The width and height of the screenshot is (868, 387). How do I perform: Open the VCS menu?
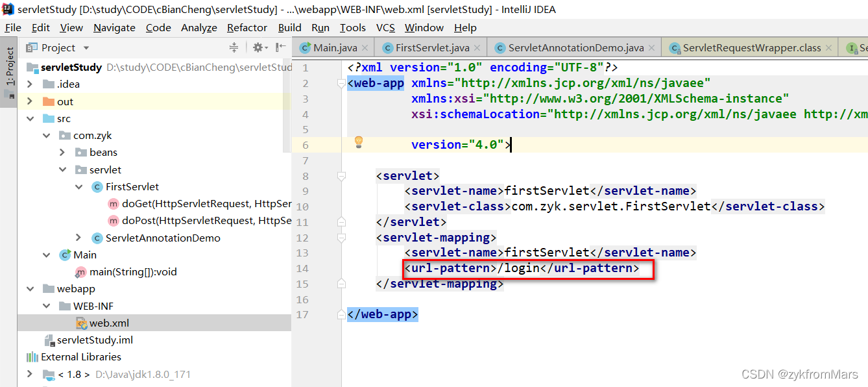[x=385, y=28]
